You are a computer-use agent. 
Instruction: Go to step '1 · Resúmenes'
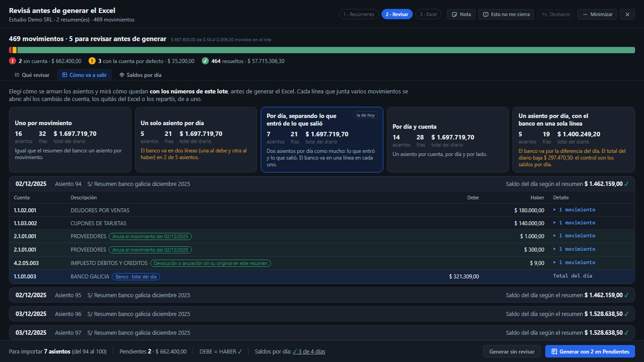click(x=359, y=14)
